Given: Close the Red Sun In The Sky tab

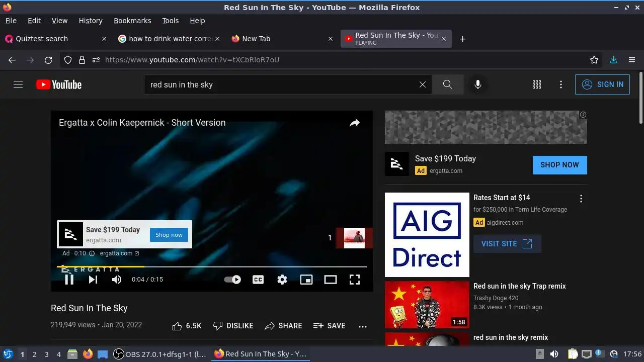Looking at the screenshot, I should pyautogui.click(x=443, y=39).
